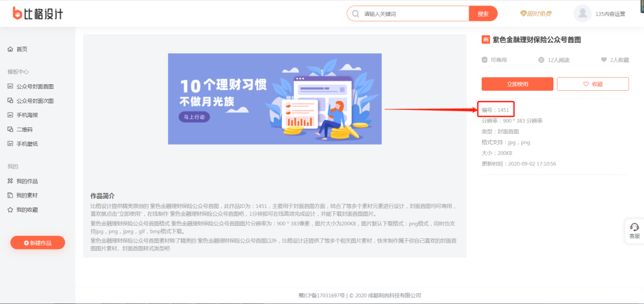Image resolution: width=644 pixels, height=304 pixels.
Task: Click the 搜索 button
Action: click(483, 14)
